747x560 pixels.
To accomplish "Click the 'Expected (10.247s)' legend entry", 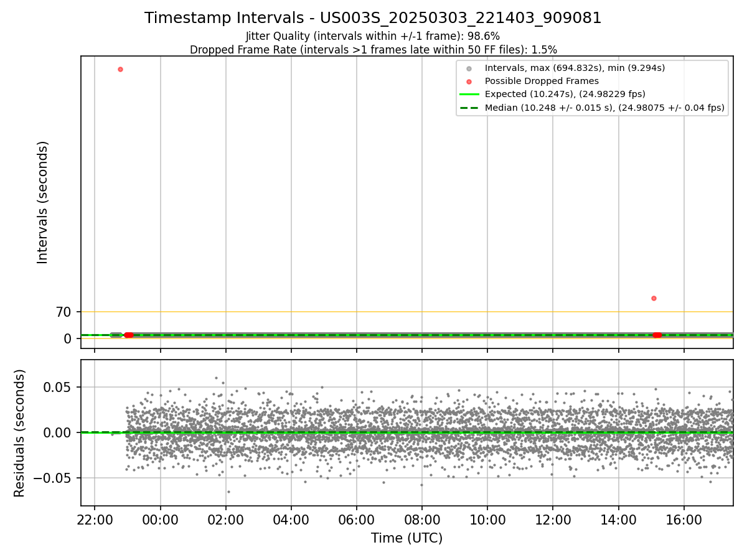I will 565,94.
